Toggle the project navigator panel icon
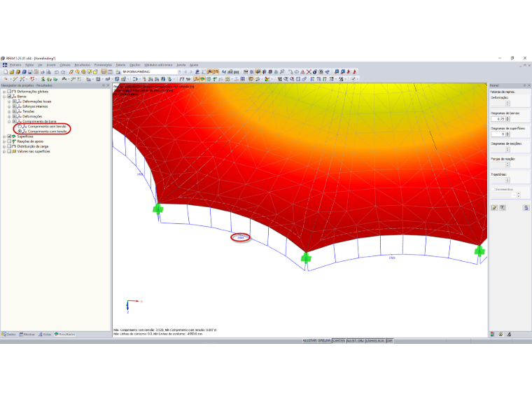Viewport: 532px width, 399px height. click(104, 72)
